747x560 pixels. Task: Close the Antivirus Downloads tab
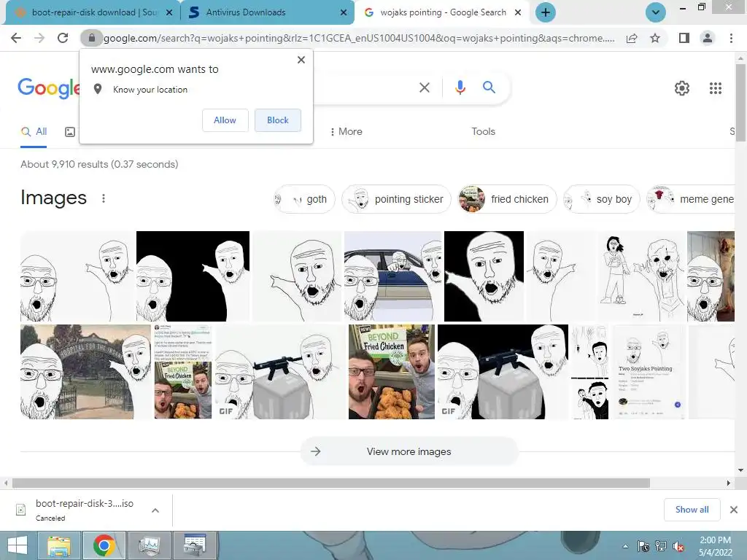pos(344,12)
